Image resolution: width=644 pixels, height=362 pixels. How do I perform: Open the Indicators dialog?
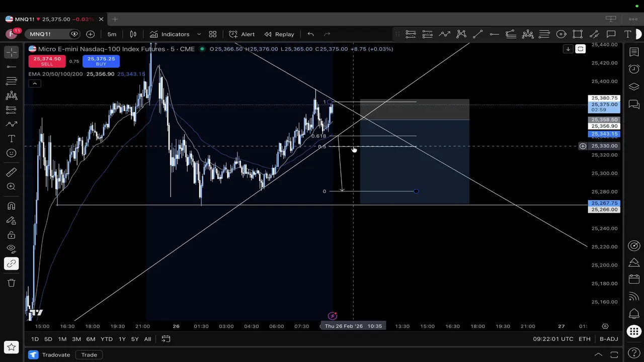click(170, 34)
